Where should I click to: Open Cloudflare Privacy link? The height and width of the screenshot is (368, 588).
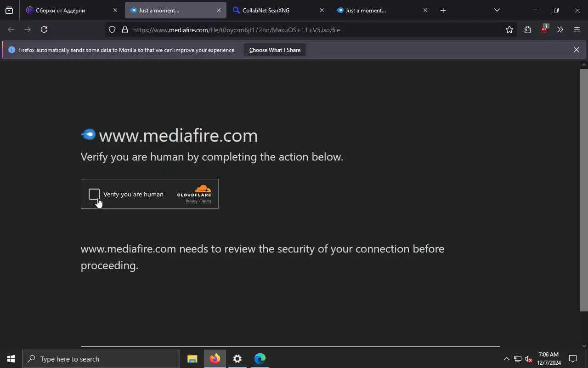pyautogui.click(x=192, y=201)
